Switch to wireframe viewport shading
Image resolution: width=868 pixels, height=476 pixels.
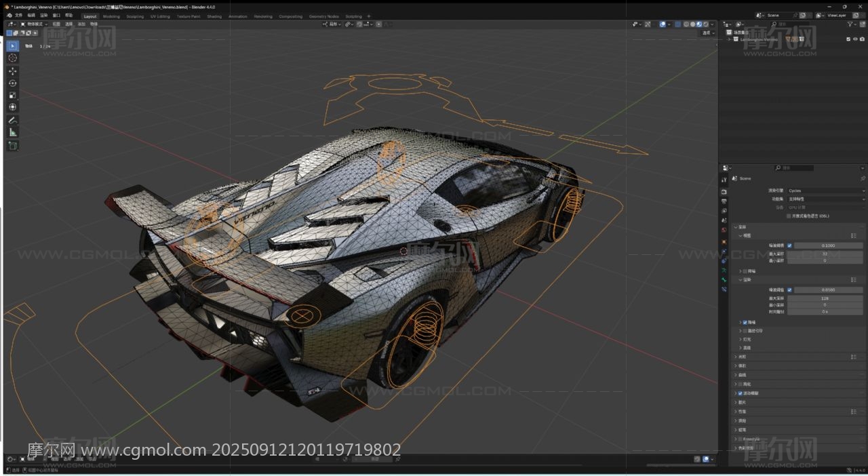pyautogui.click(x=686, y=24)
